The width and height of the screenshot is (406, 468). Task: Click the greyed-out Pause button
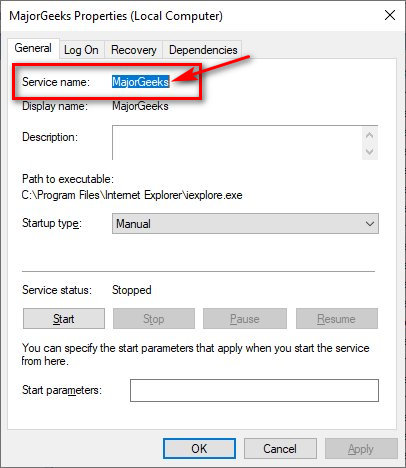(x=245, y=319)
